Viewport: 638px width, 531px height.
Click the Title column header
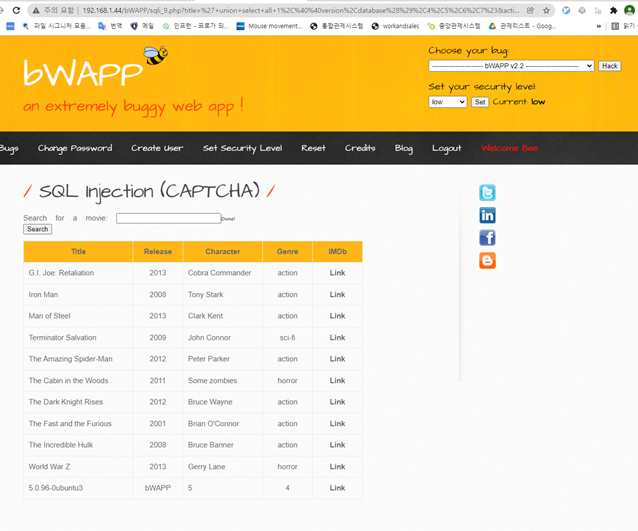tap(78, 252)
